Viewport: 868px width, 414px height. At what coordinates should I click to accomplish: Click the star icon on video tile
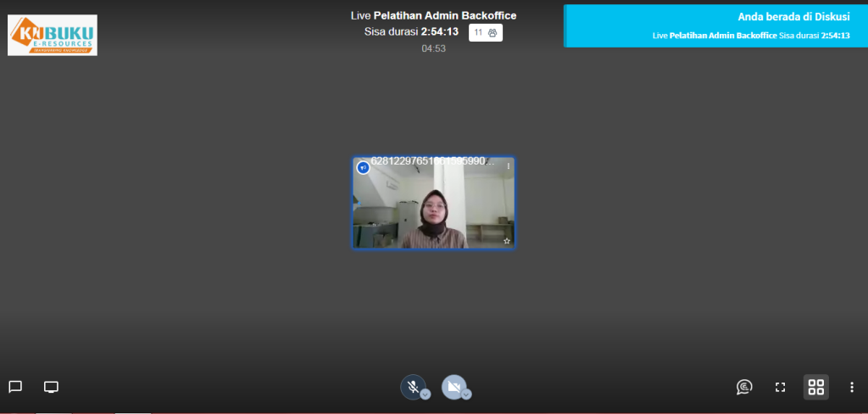(507, 241)
